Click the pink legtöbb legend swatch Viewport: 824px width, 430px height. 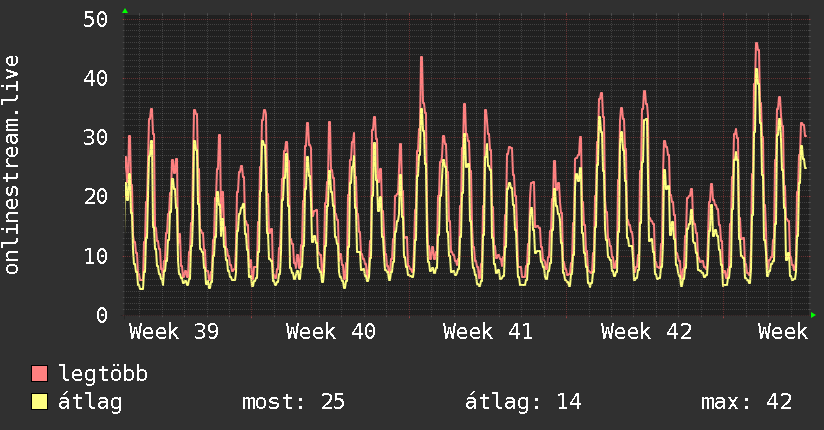coord(39,373)
